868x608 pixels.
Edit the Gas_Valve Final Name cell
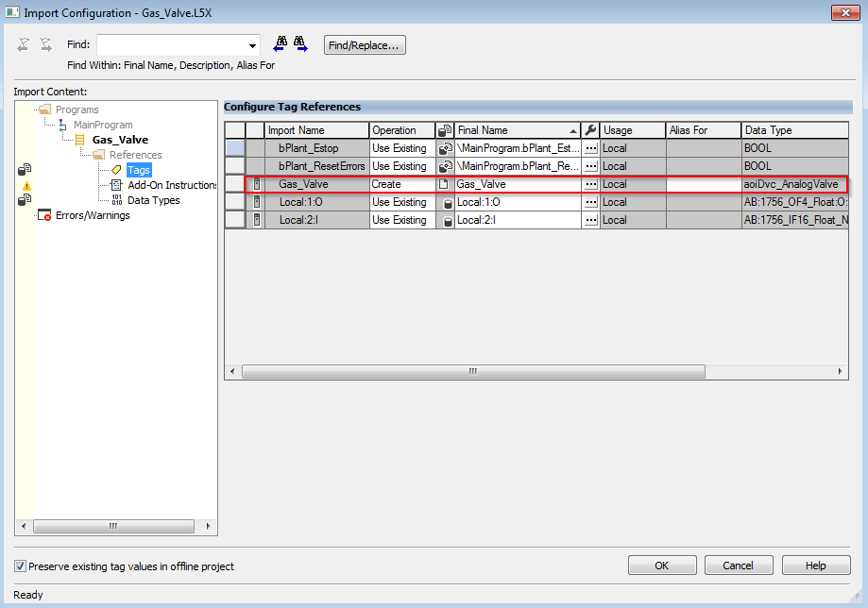point(517,184)
